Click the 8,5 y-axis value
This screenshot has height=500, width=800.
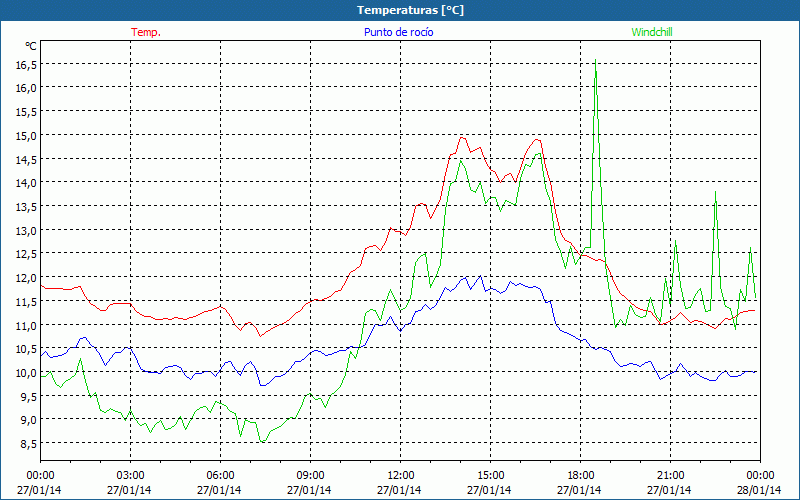(x=29, y=443)
